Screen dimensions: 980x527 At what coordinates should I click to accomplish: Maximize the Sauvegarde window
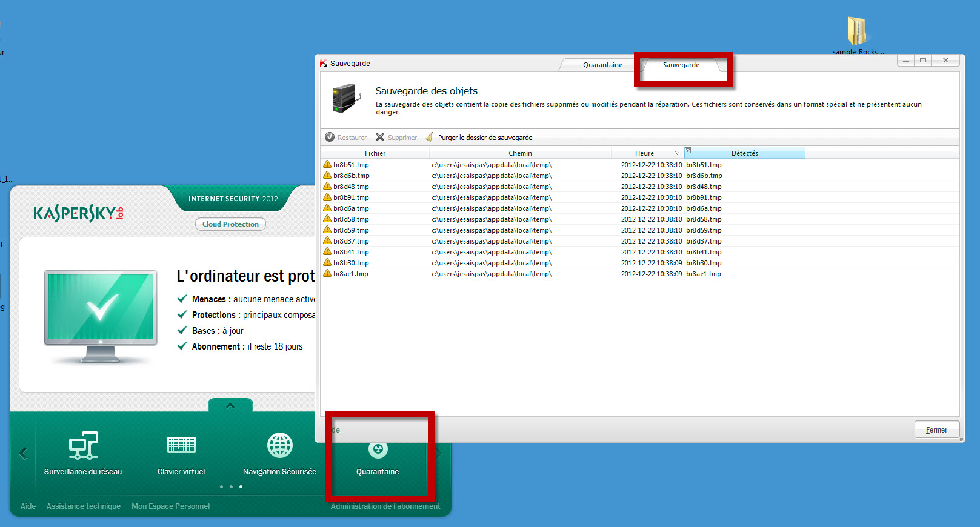tap(923, 61)
